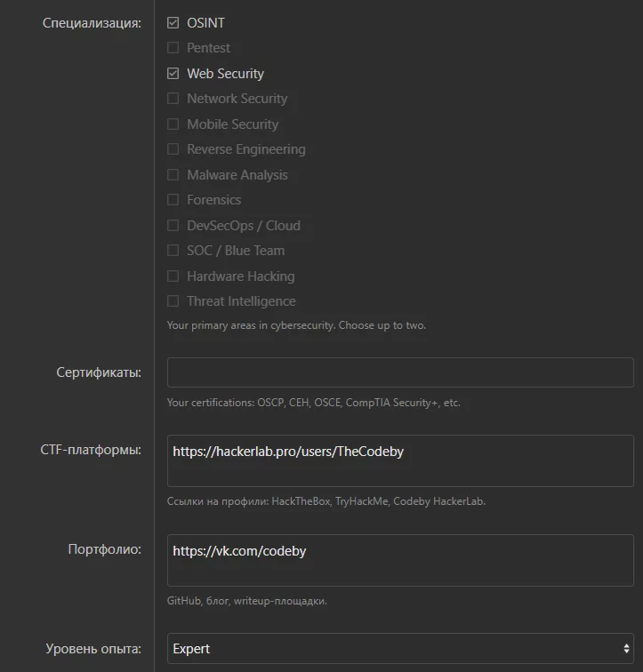This screenshot has width=643, height=672.
Task: Tick the Network Security option
Action: [173, 99]
